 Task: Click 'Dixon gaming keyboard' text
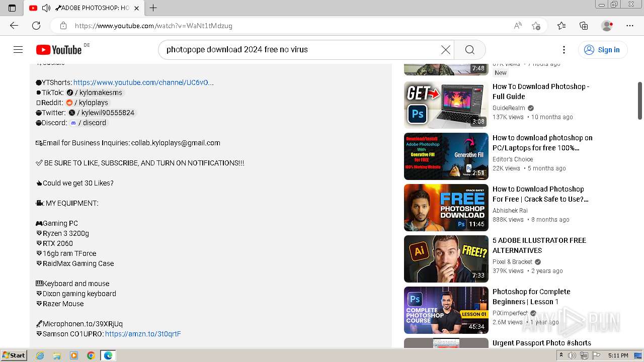tap(79, 294)
